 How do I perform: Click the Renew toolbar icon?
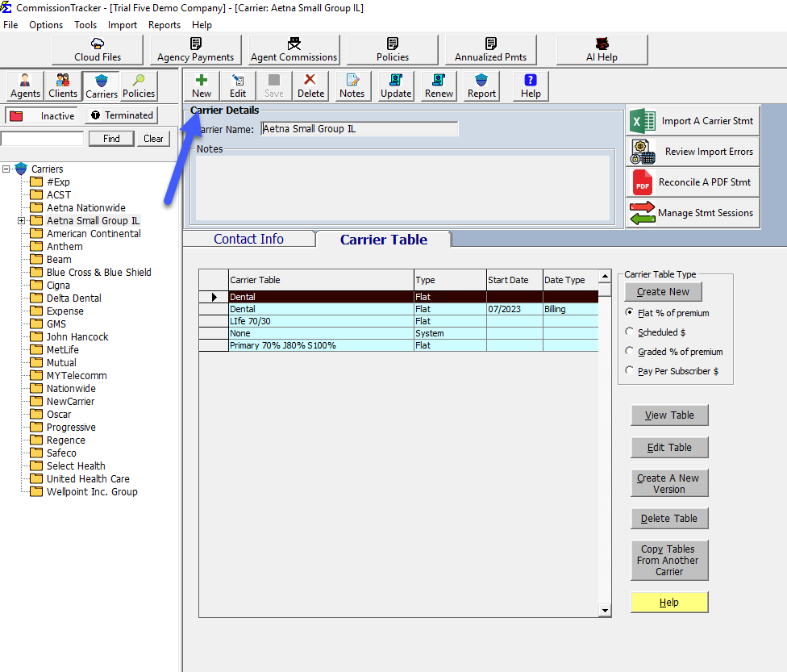click(438, 86)
